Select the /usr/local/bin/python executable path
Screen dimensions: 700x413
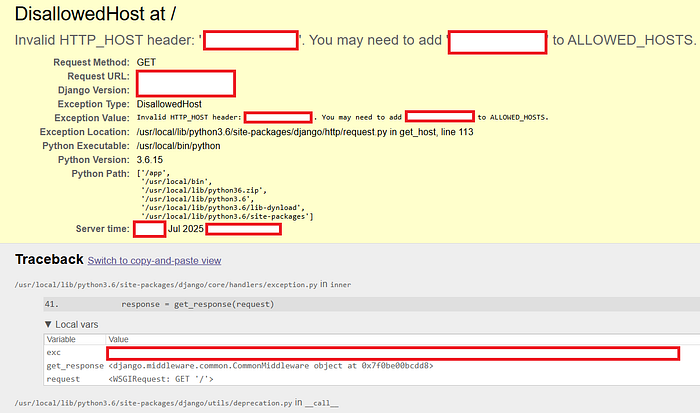(x=178, y=146)
